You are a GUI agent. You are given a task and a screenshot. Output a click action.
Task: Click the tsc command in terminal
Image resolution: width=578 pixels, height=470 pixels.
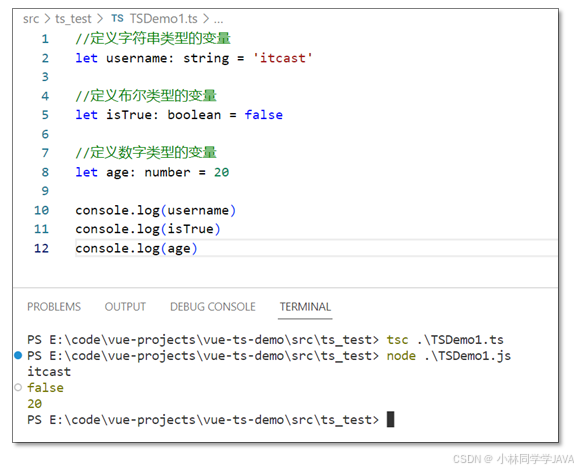[397, 340]
